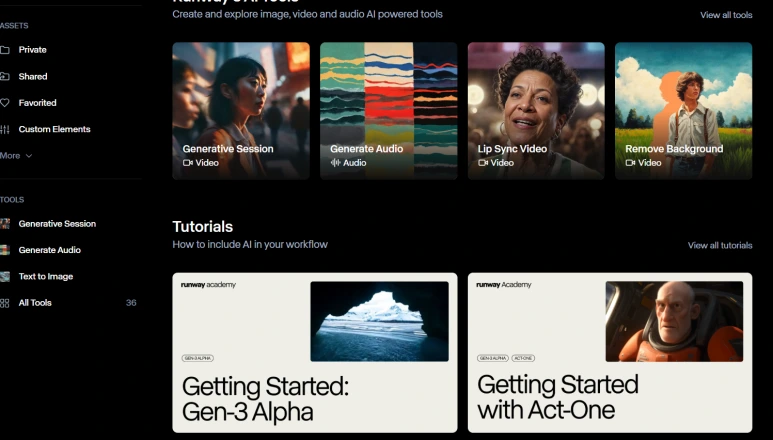The height and width of the screenshot is (440, 773).
Task: Open the Getting Started: Gen-3 Alpha tutorial
Action: [315, 353]
